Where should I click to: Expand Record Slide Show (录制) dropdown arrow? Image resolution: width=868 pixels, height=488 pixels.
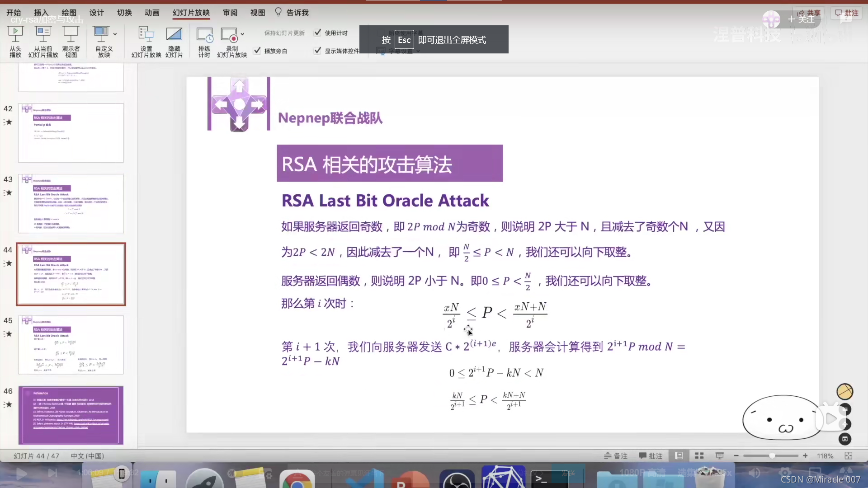click(x=242, y=34)
